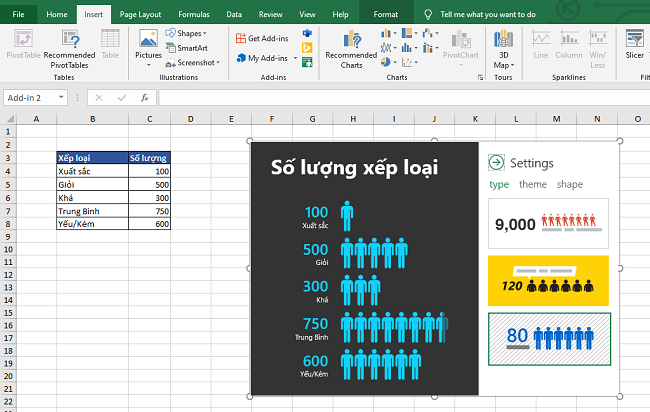Click the formula bar fx insert function

145,98
